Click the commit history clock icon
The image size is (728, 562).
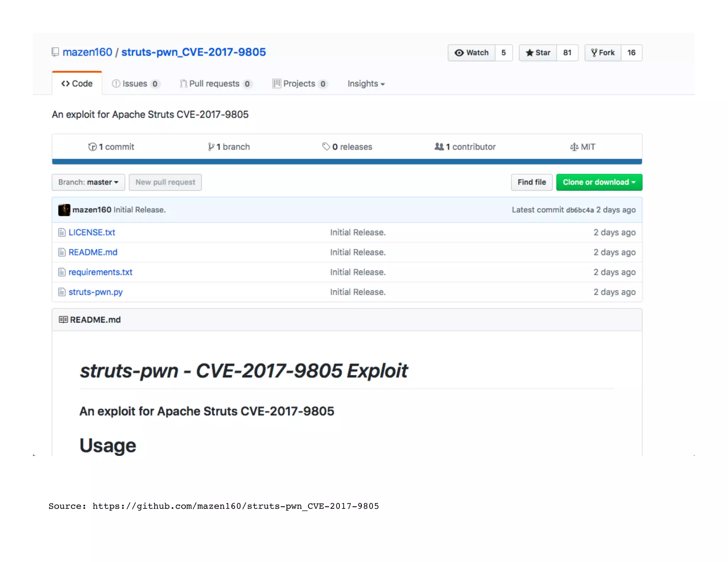(92, 147)
